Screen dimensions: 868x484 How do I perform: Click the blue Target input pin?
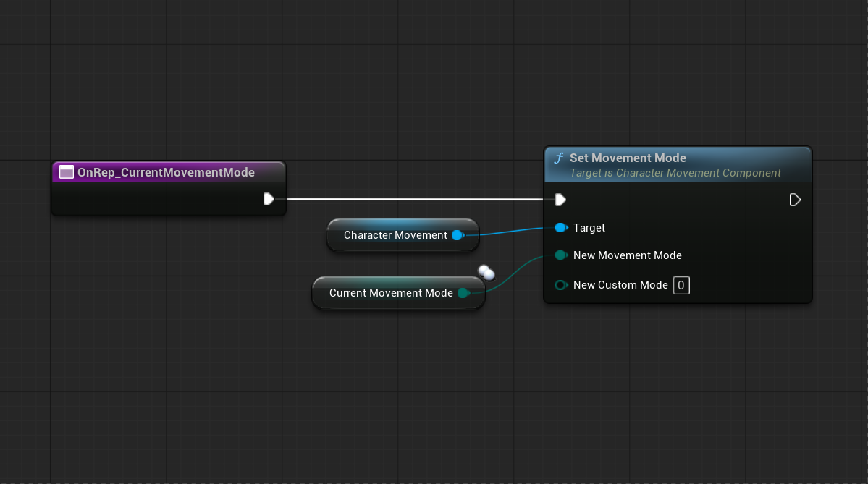coord(560,228)
